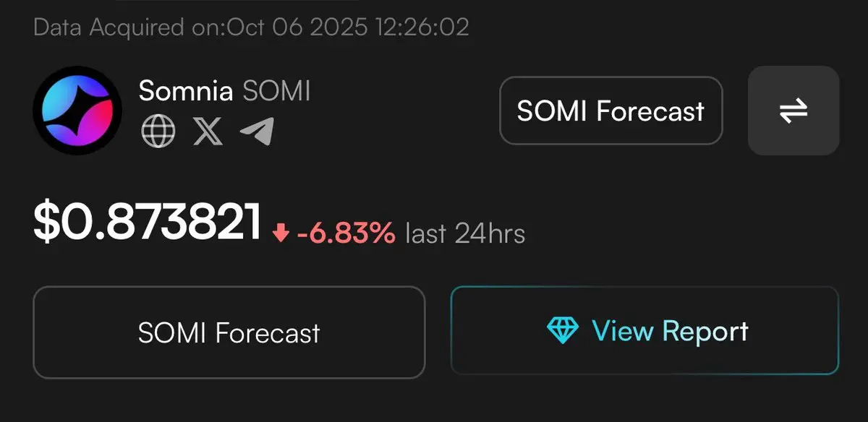Viewport: 868px width, 422px height.
Task: Open Somnia's X (Twitter) profile icon
Action: (208, 132)
